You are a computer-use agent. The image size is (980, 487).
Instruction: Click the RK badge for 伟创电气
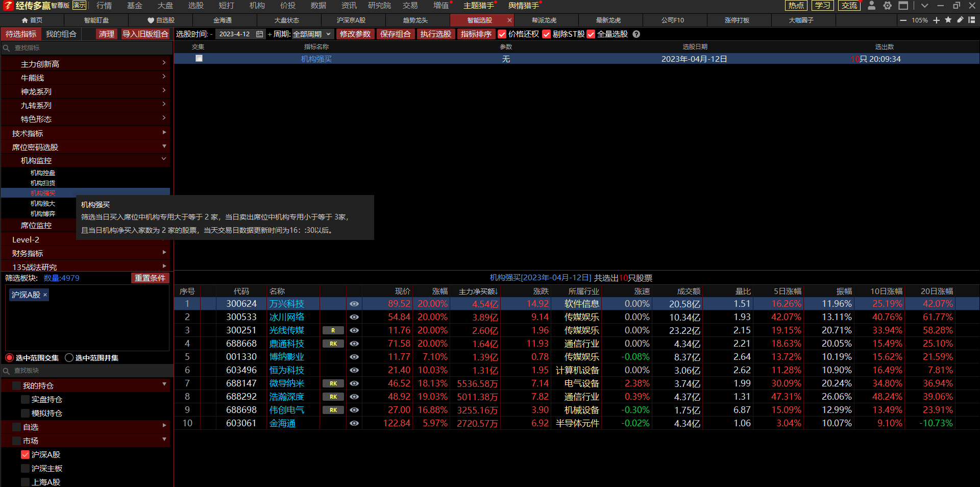(333, 410)
